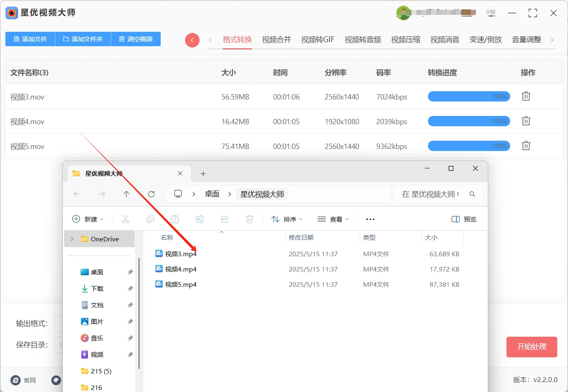Image resolution: width=568 pixels, height=392 pixels.
Task: Click the 添加文件夹 button
Action: point(83,39)
